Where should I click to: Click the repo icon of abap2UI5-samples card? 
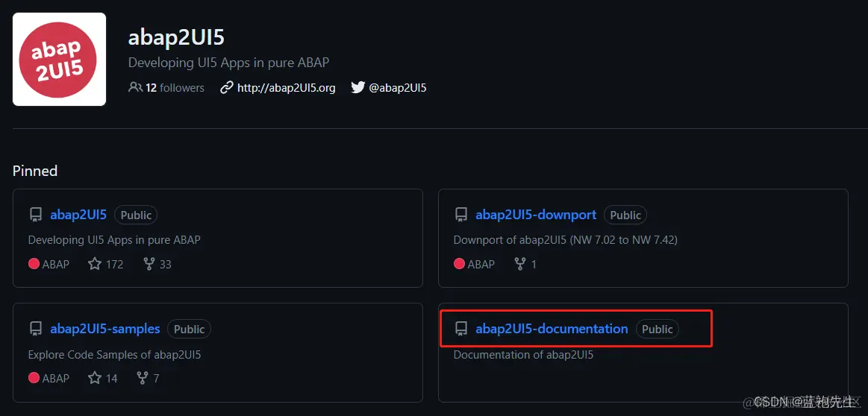(x=35, y=330)
